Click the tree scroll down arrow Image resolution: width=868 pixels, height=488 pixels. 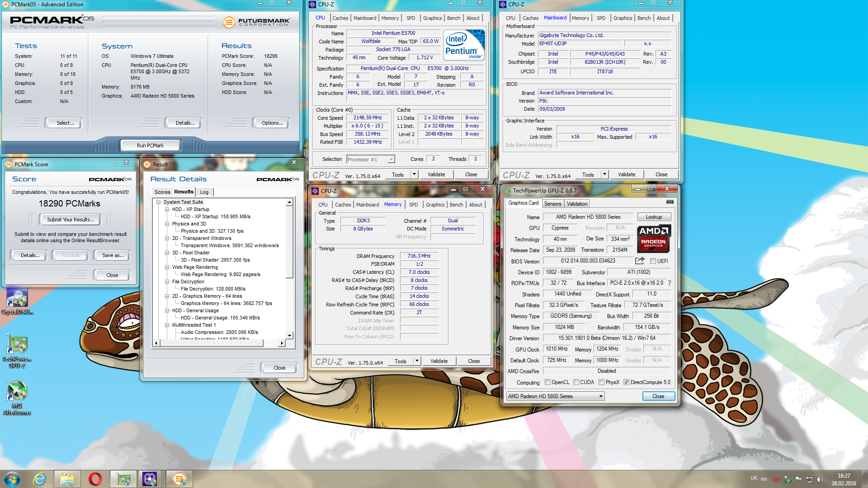(x=290, y=335)
